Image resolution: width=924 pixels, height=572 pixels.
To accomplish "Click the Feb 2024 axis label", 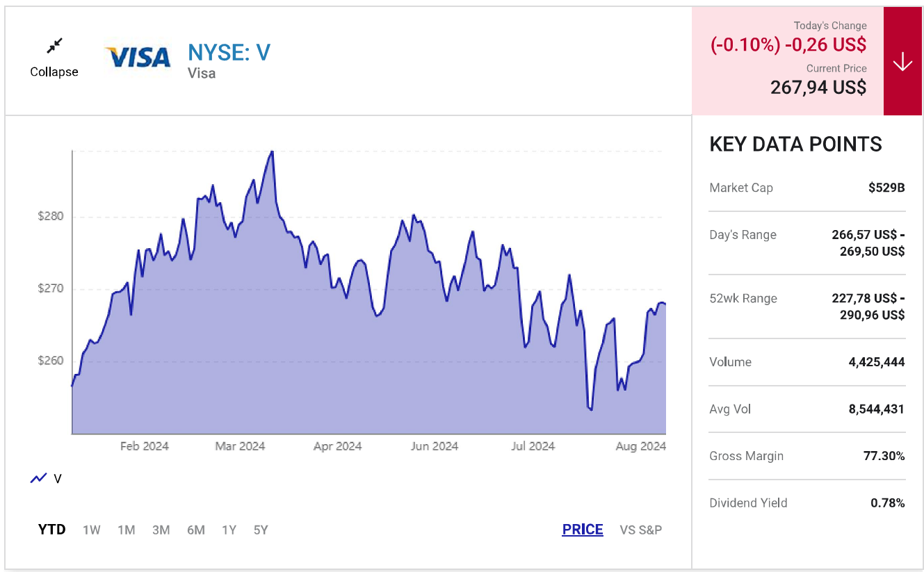I will (145, 446).
